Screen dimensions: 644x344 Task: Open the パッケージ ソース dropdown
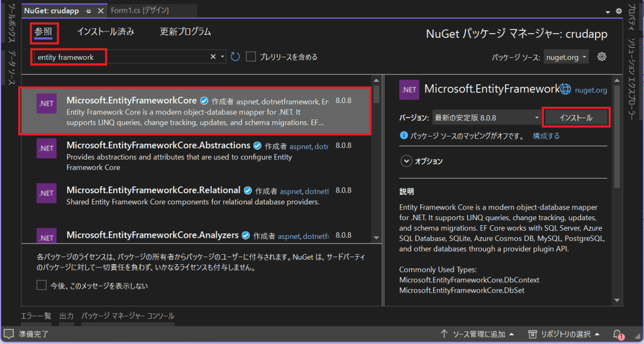(x=566, y=57)
